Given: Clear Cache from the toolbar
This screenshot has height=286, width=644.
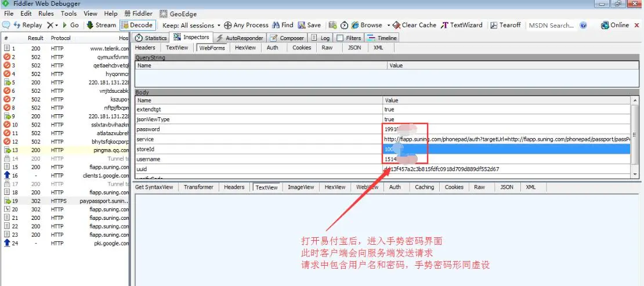Looking at the screenshot, I should [414, 25].
